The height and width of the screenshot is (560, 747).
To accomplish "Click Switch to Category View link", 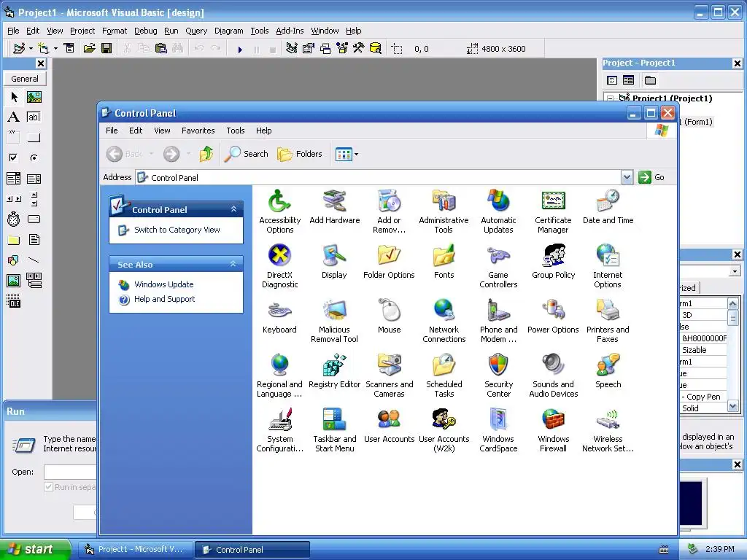I will 177,230.
